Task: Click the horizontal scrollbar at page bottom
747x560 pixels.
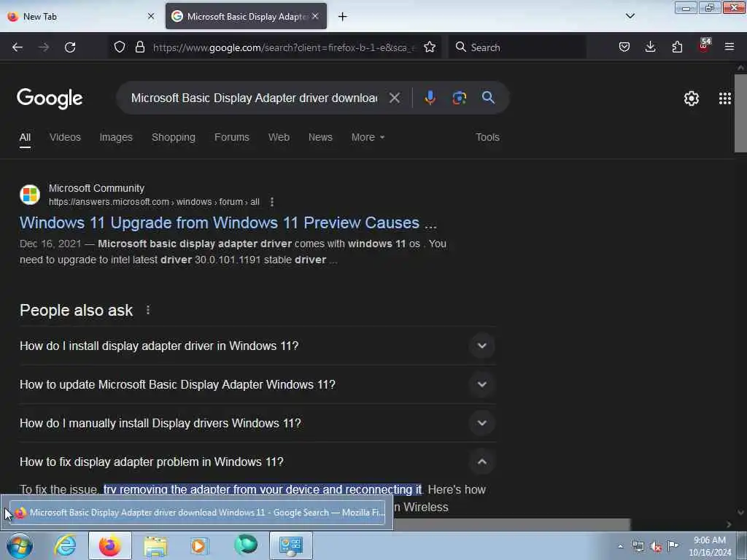Action: coord(511,524)
